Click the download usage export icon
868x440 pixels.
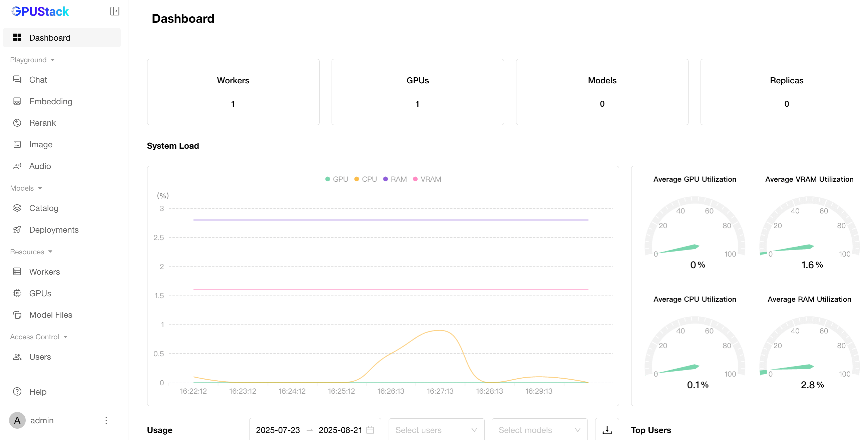[x=606, y=430]
